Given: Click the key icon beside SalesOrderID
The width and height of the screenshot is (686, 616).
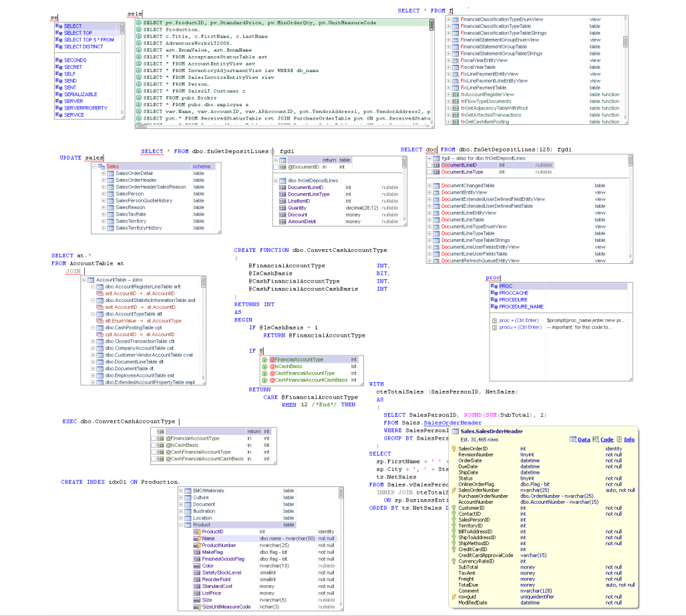Looking at the screenshot, I should click(x=454, y=449).
